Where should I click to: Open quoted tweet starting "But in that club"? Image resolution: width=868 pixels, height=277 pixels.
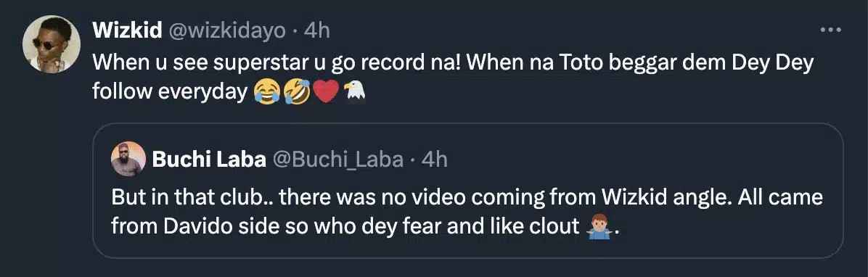tap(468, 191)
